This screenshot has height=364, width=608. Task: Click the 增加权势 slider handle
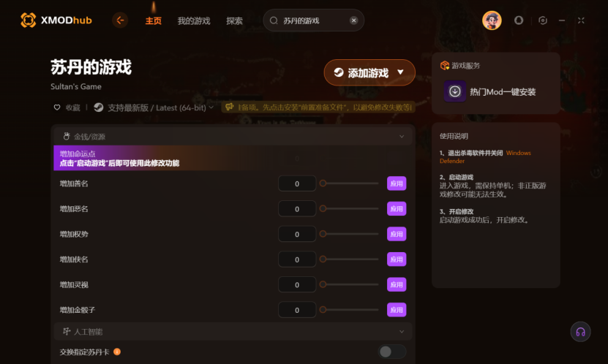(323, 234)
